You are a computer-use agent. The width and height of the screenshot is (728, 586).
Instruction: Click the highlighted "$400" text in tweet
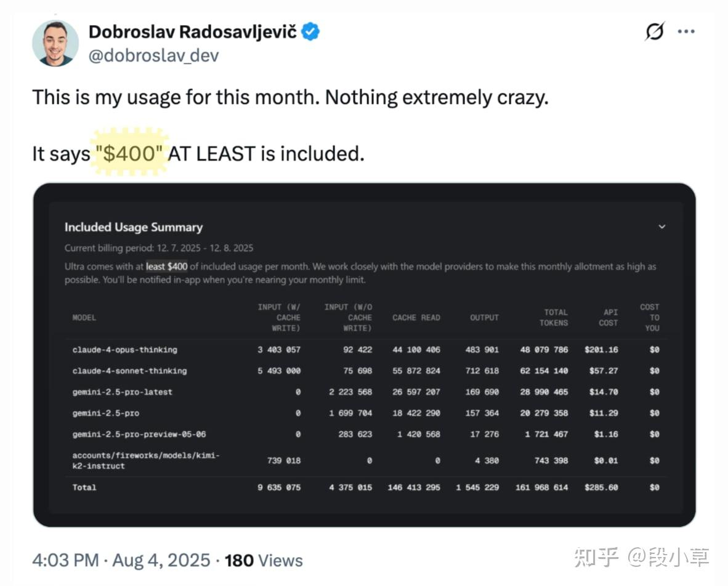(x=131, y=153)
